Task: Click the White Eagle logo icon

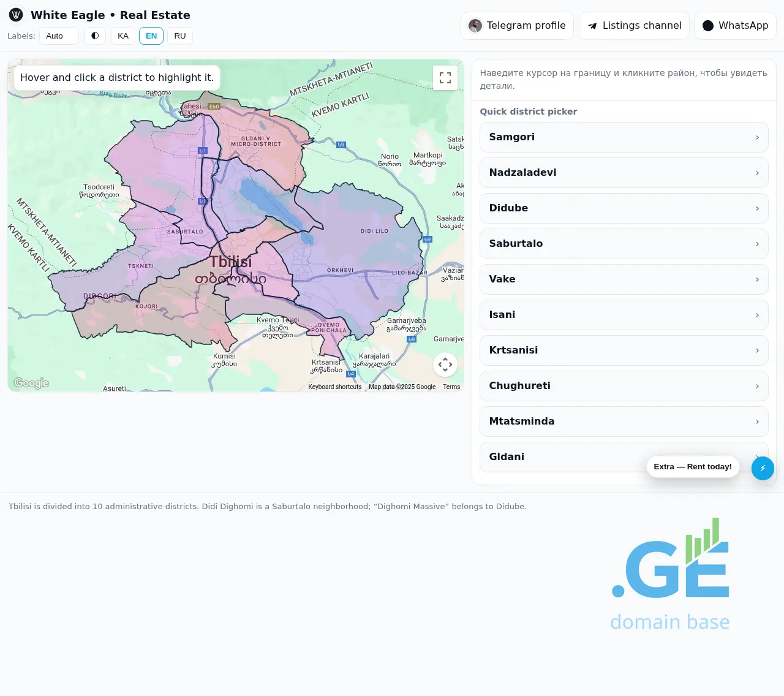Action: pyautogui.click(x=16, y=15)
